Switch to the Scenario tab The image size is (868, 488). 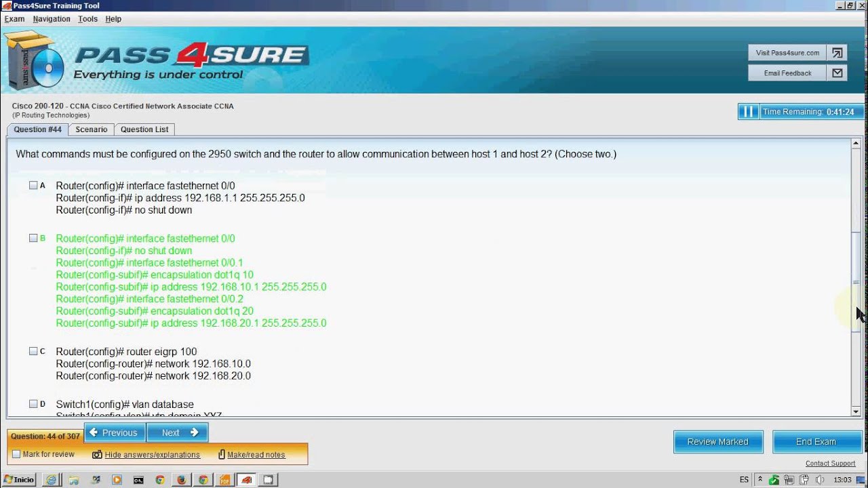[92, 129]
